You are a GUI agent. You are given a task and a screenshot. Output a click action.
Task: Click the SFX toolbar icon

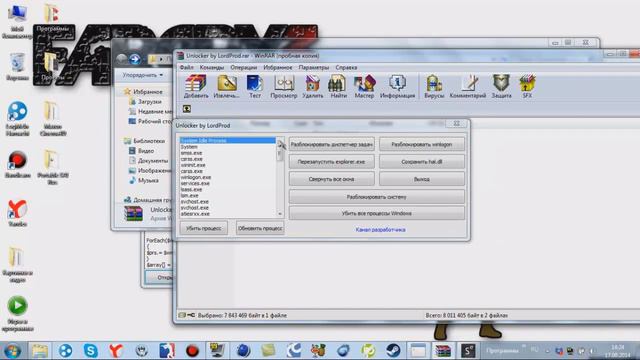pyautogui.click(x=527, y=86)
